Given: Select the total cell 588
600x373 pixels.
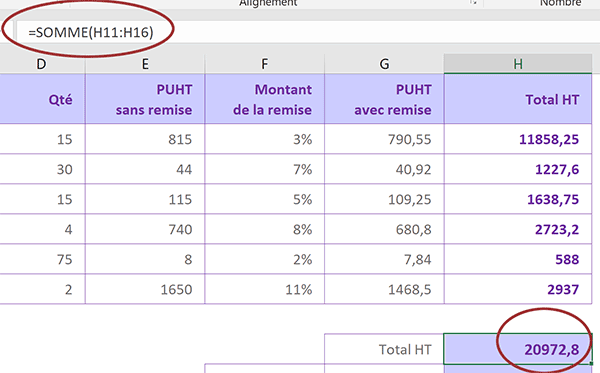Looking at the screenshot, I should [x=518, y=259].
